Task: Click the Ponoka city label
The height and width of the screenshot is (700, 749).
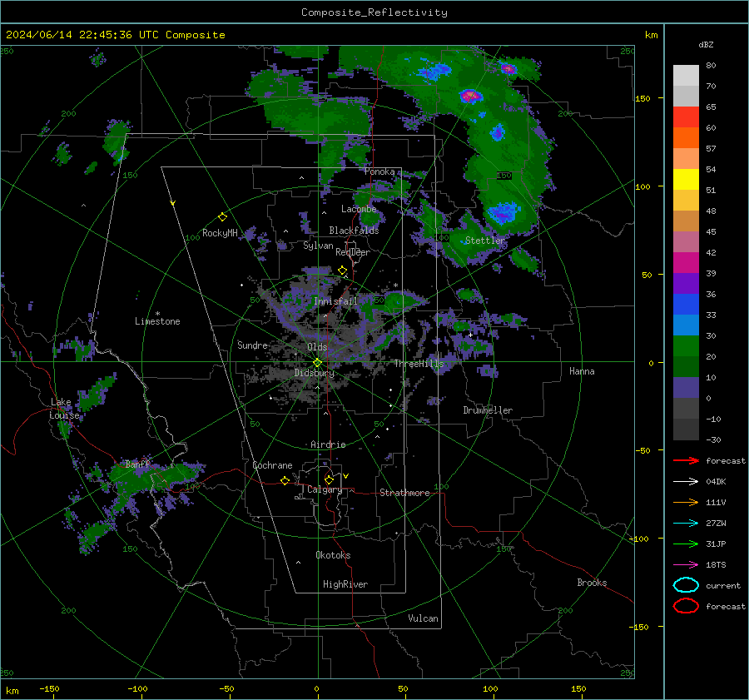Action: (379, 171)
